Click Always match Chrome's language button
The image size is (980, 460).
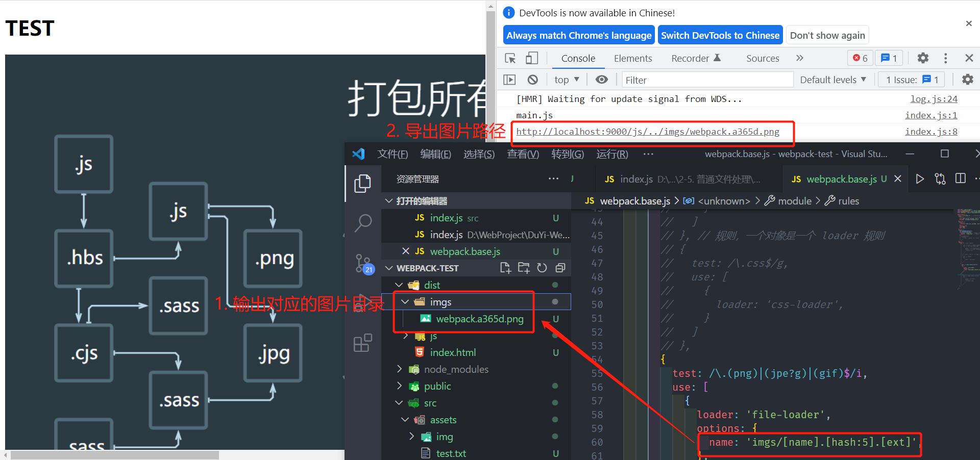(579, 35)
